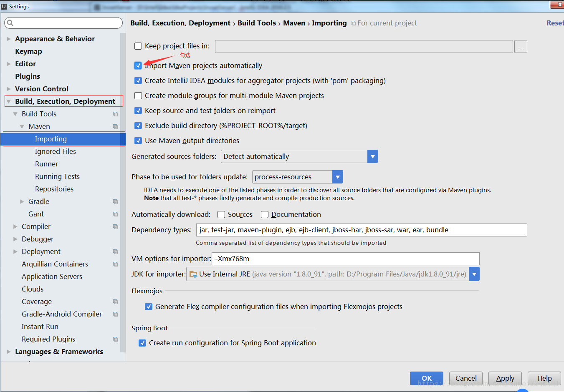Screen dimensions: 564x392
Task: Click the Settings window app icon
Action: click(4, 6)
